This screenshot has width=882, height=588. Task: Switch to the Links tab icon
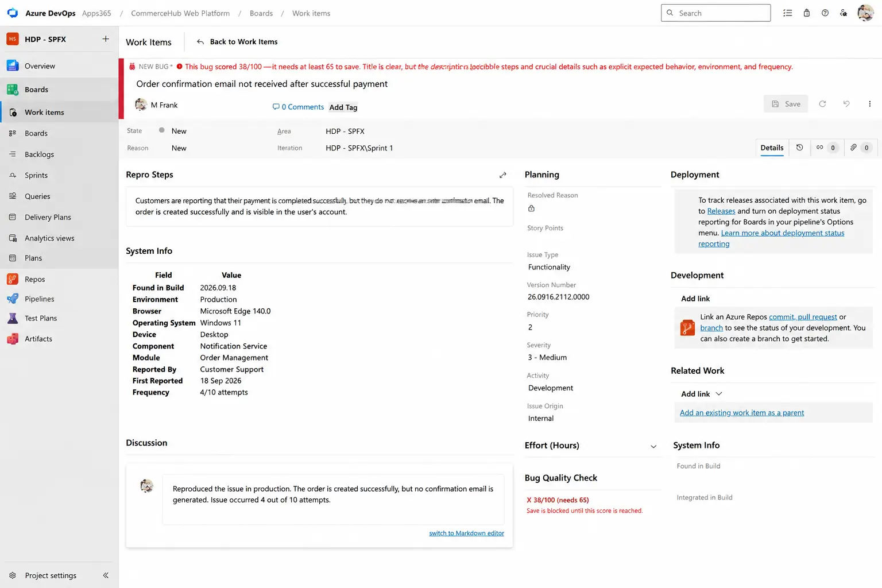[x=826, y=148]
